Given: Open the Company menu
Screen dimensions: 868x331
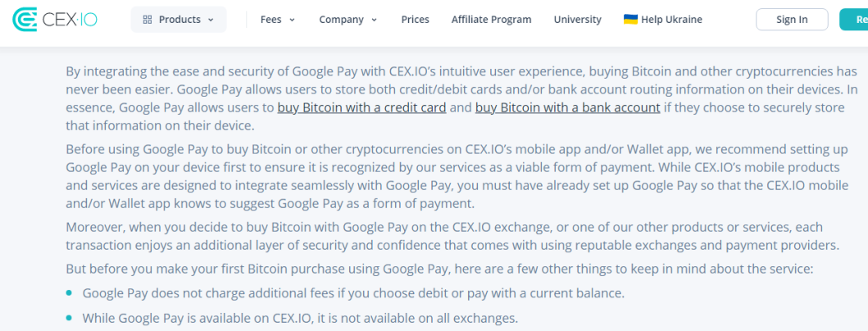Looking at the screenshot, I should 348,20.
